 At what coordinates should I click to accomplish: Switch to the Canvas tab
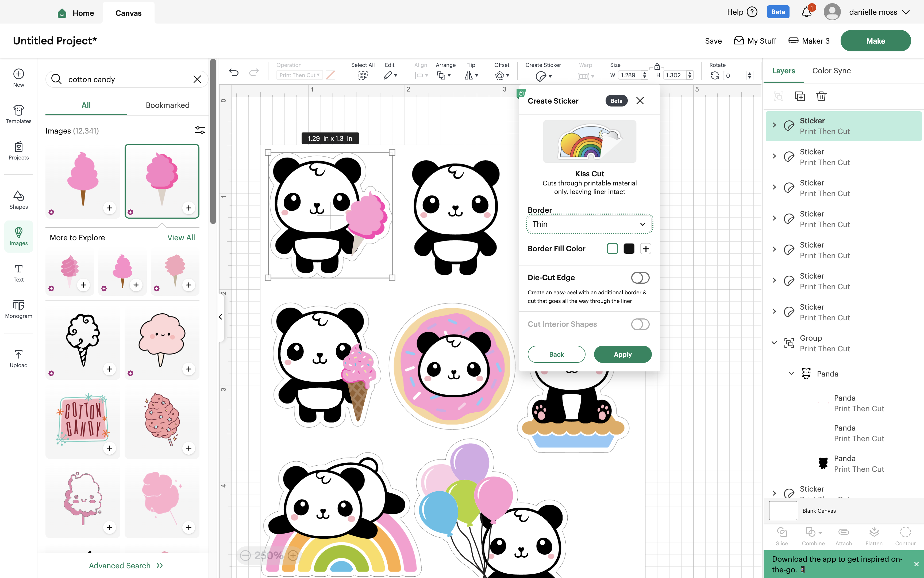pos(129,13)
